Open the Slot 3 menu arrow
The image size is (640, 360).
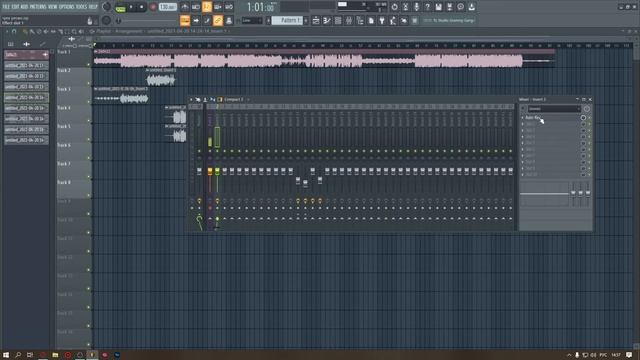(x=522, y=131)
